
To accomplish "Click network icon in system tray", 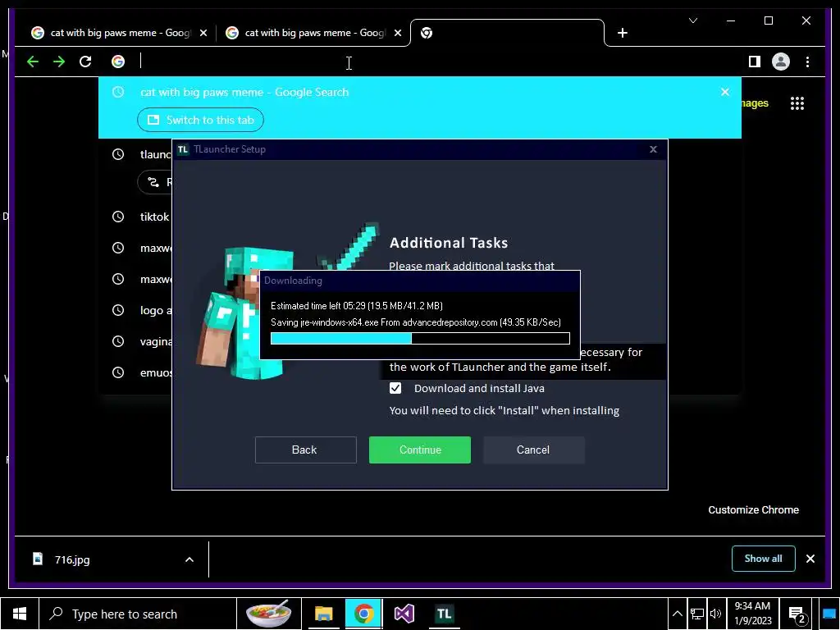I will 697,614.
